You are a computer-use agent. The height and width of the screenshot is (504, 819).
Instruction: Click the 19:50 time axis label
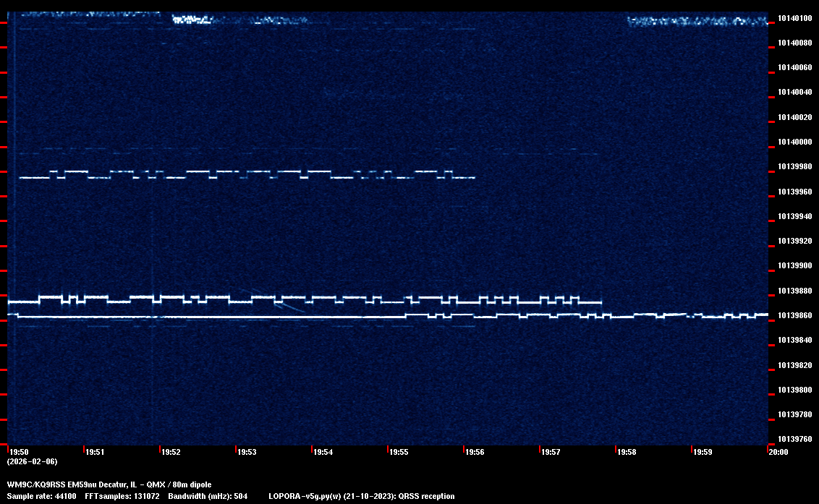coord(19,452)
